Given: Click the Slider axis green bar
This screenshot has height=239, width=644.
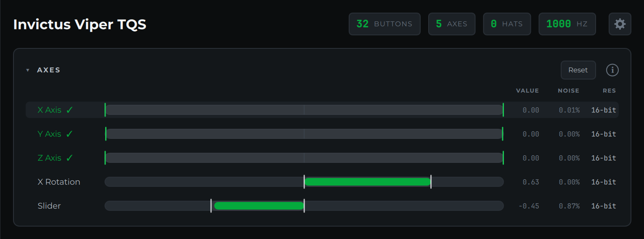Looking at the screenshot, I should (259, 206).
